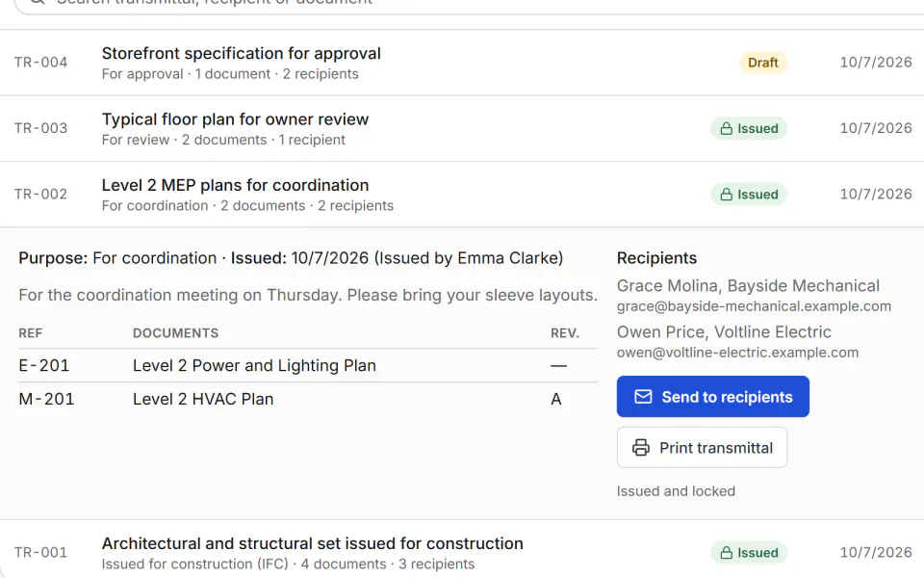Click the TR-004 transmittal number

tap(41, 63)
